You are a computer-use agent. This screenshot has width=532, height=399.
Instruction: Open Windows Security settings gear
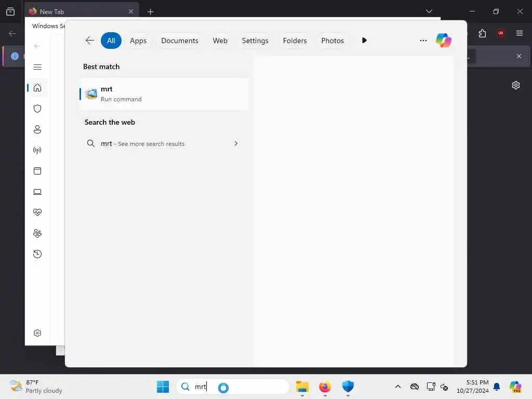click(x=37, y=333)
